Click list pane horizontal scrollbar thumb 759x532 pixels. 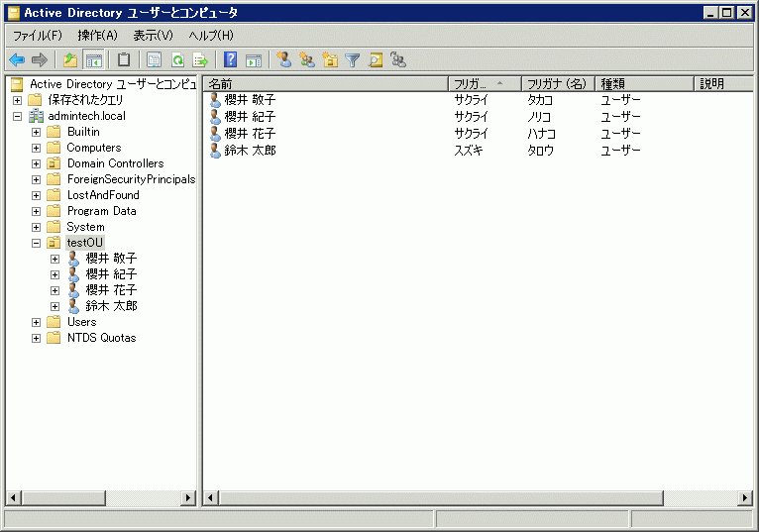[441, 497]
